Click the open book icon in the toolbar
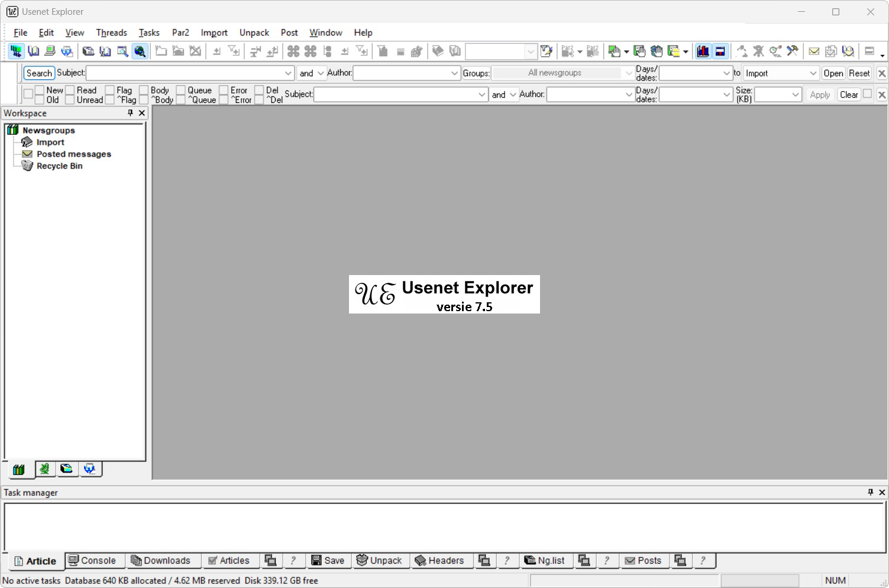Image resolution: width=889 pixels, height=588 pixels. (34, 51)
